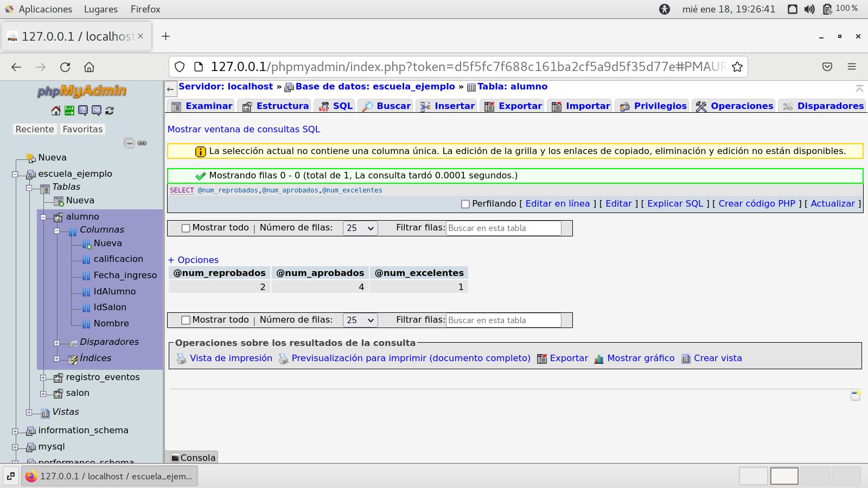
Task: Click the collapse all tree icon
Action: pos(129,143)
